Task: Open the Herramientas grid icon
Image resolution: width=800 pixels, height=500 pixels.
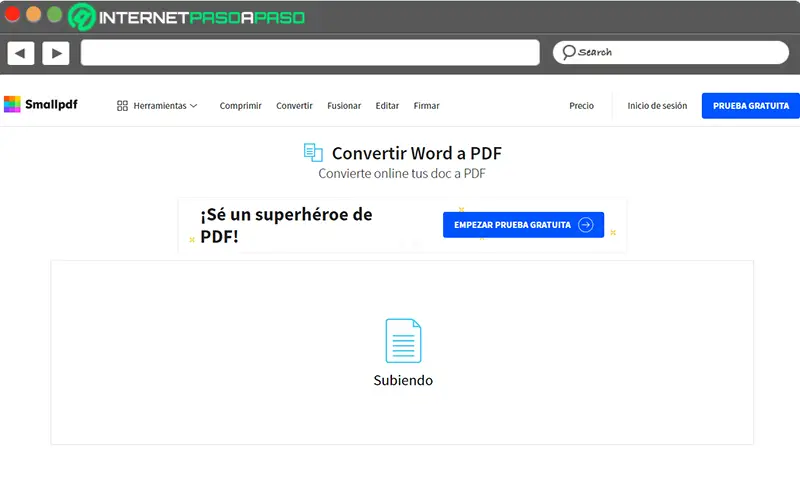Action: (122, 106)
